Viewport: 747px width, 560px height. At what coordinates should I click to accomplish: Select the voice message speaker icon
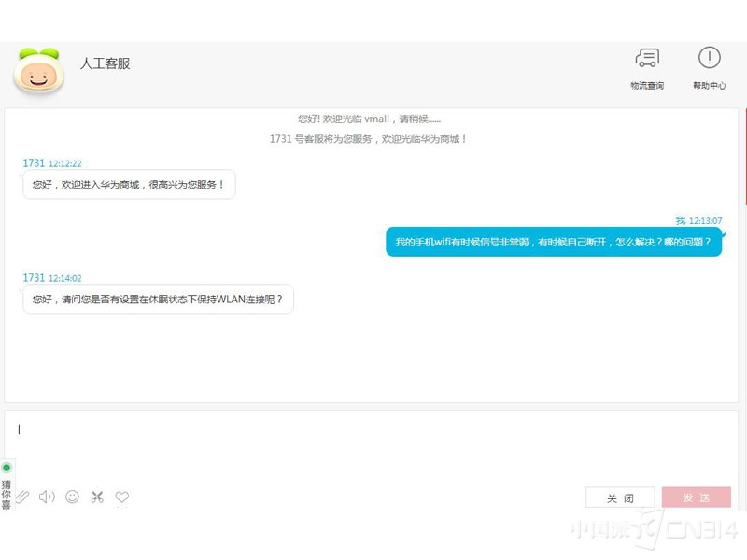click(47, 497)
